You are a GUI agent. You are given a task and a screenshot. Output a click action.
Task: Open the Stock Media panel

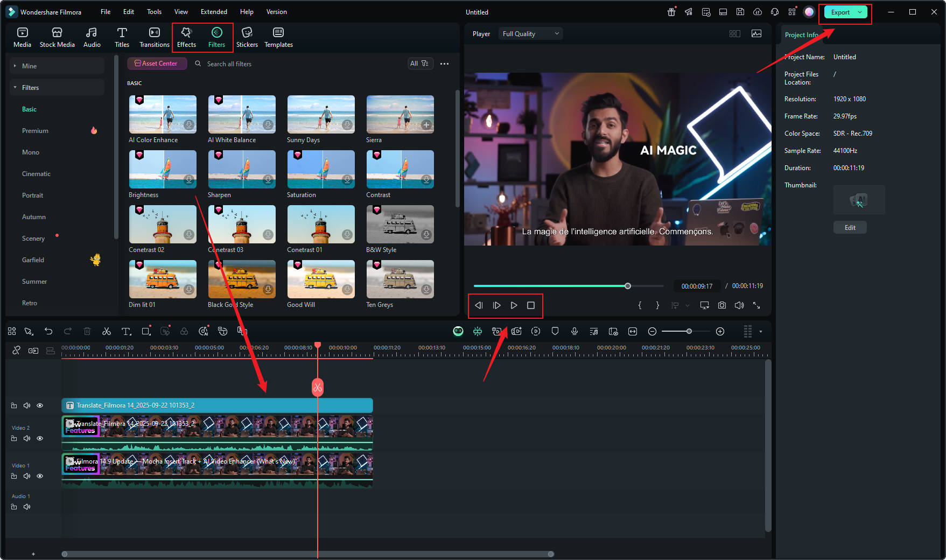tap(57, 37)
